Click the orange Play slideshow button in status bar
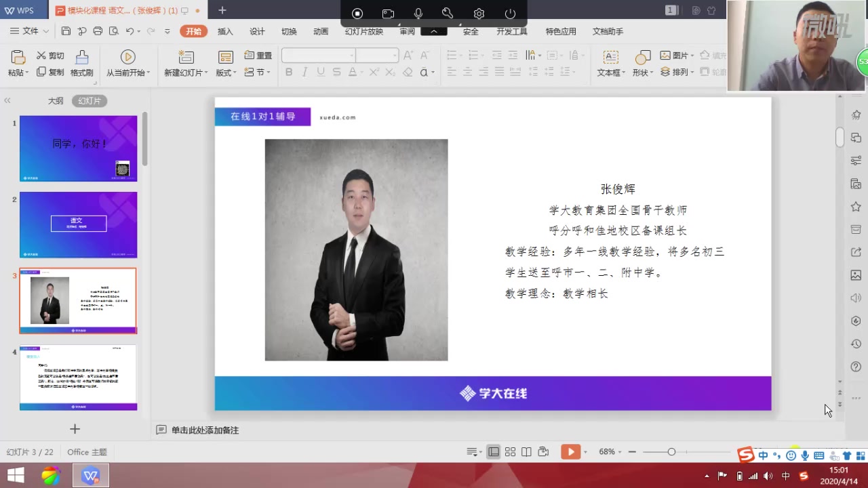The image size is (868, 488). [570, 452]
